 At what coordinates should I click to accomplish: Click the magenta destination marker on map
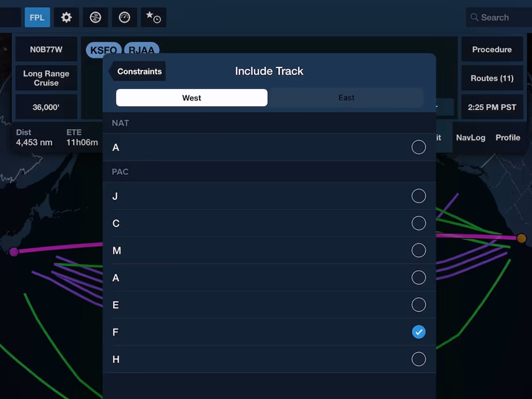coord(14,252)
